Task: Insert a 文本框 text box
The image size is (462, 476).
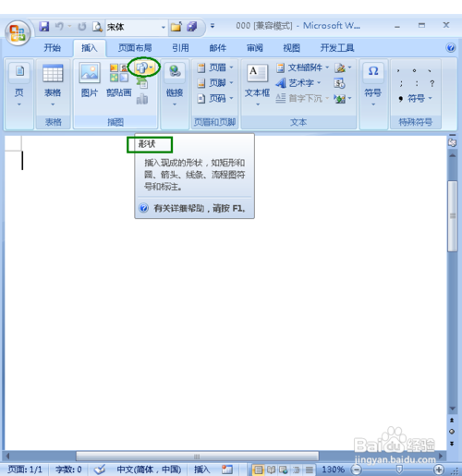Action: click(257, 85)
